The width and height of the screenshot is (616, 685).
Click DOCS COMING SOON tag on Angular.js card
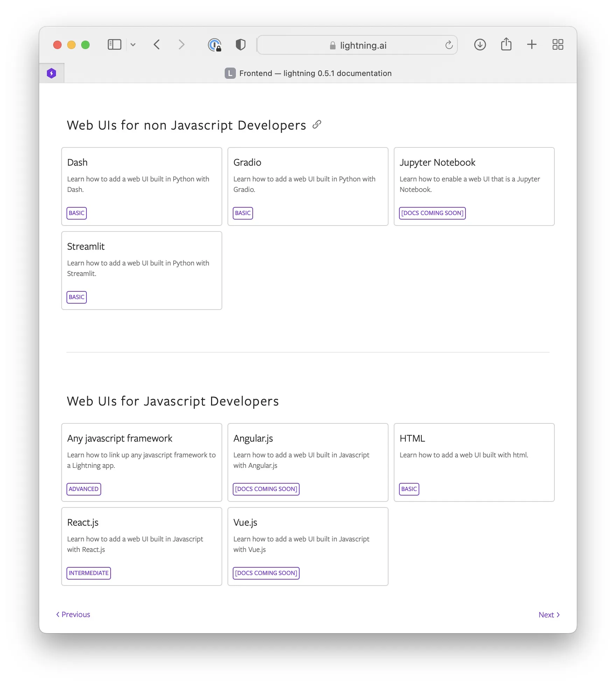coord(266,489)
